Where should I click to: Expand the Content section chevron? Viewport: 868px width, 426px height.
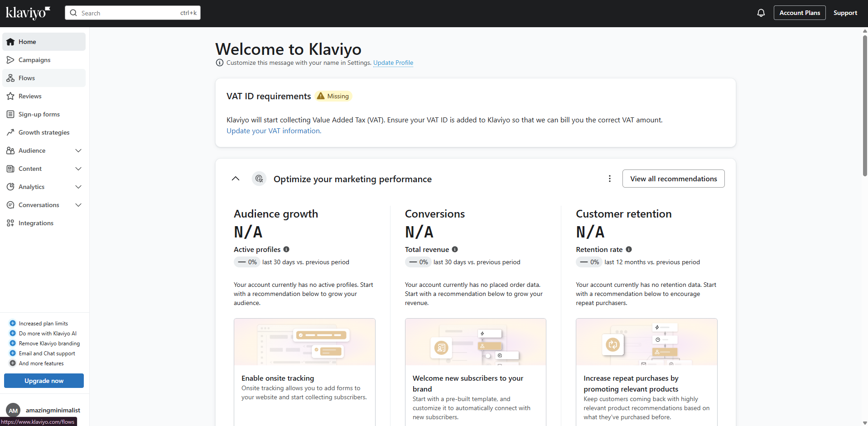click(x=78, y=169)
